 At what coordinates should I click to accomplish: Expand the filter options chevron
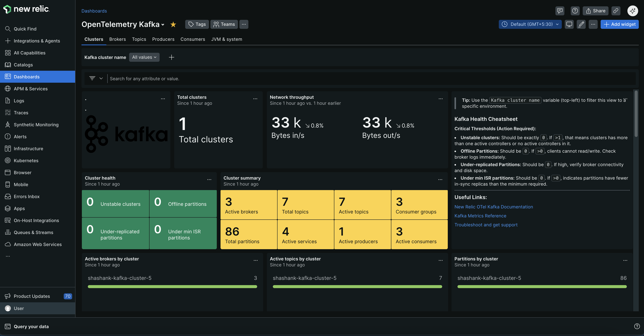(101, 78)
